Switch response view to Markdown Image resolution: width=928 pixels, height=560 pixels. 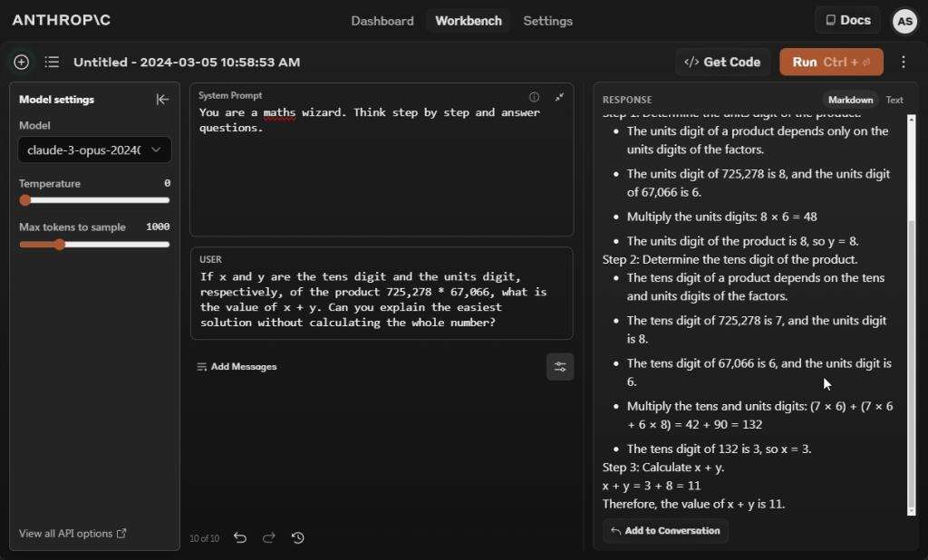850,100
